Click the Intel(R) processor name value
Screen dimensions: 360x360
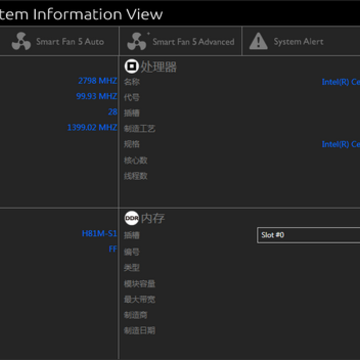341,82
